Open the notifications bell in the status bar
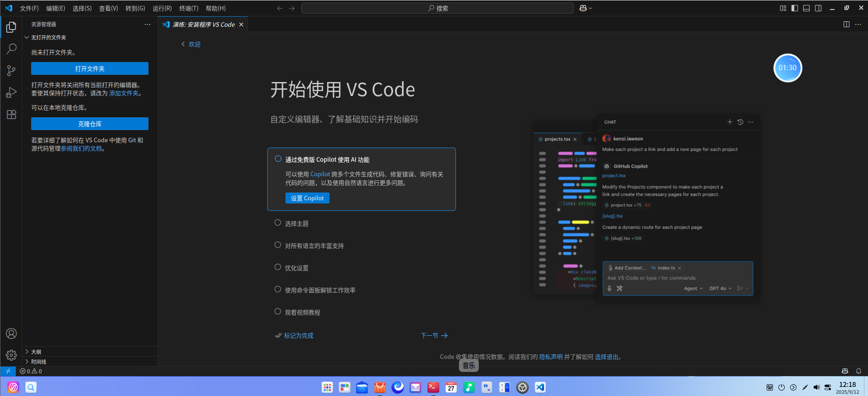This screenshot has width=868, height=396. point(858,371)
